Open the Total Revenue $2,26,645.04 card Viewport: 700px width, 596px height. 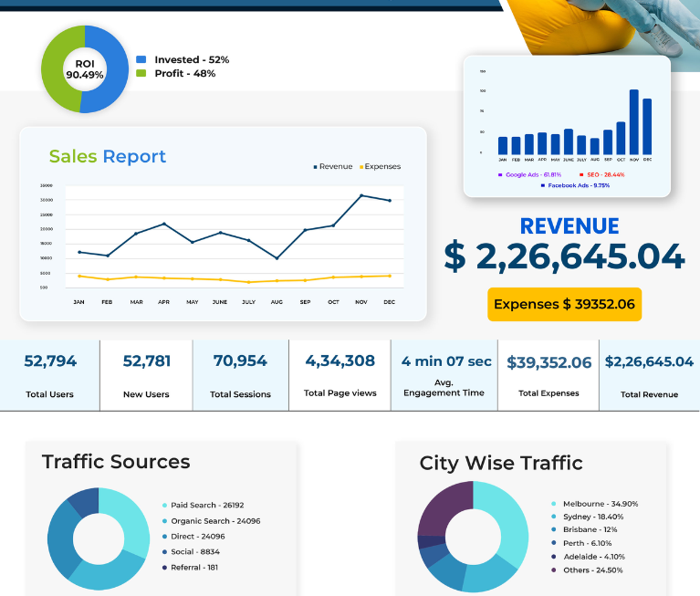click(x=650, y=375)
